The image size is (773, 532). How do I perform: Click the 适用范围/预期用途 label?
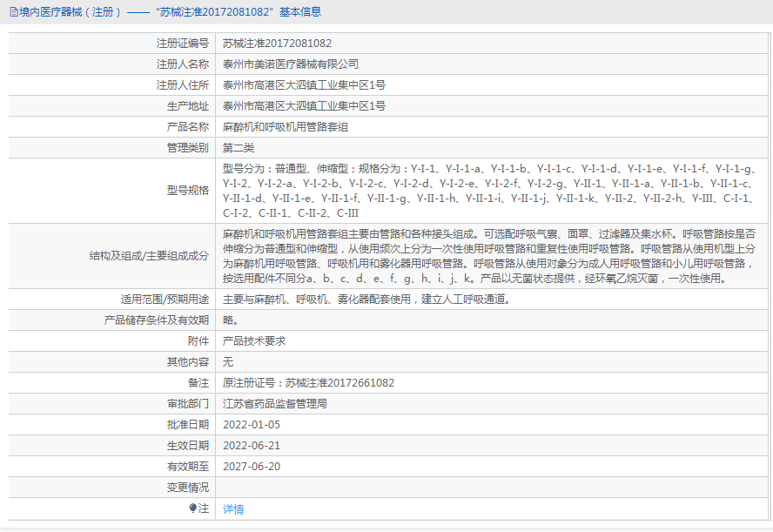165,300
